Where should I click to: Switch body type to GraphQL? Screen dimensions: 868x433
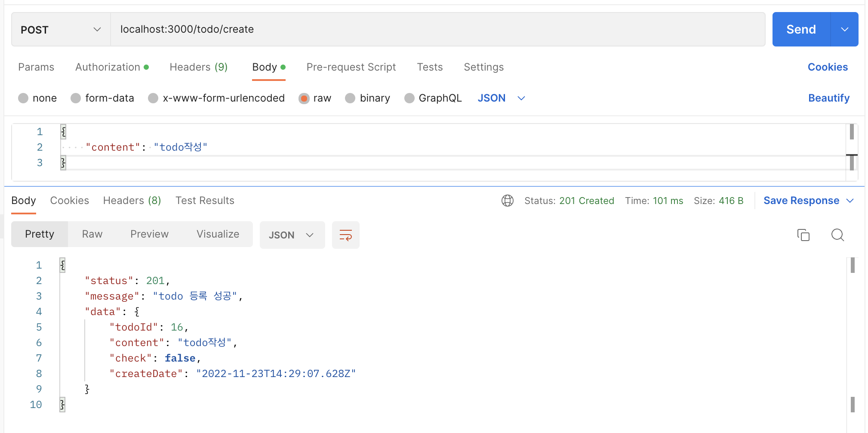433,98
